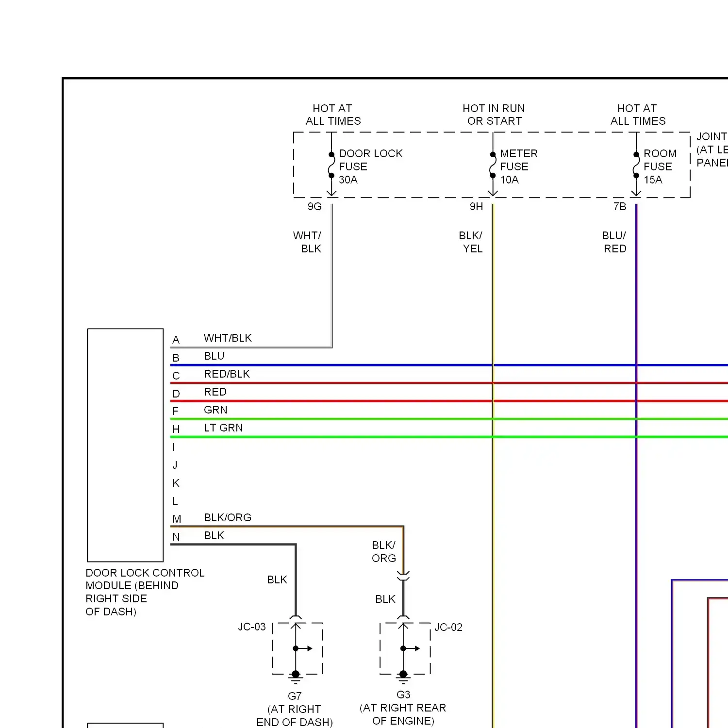728x728 pixels.
Task: Select module pin letter K
Action: click(x=176, y=483)
